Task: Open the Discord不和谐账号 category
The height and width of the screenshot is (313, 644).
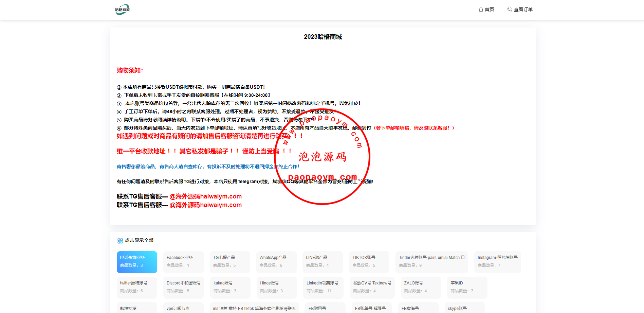Action: click(x=183, y=287)
